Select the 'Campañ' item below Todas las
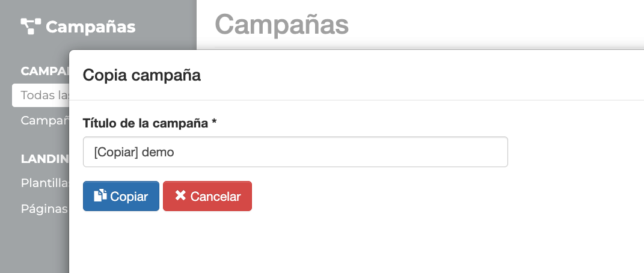 (x=44, y=121)
